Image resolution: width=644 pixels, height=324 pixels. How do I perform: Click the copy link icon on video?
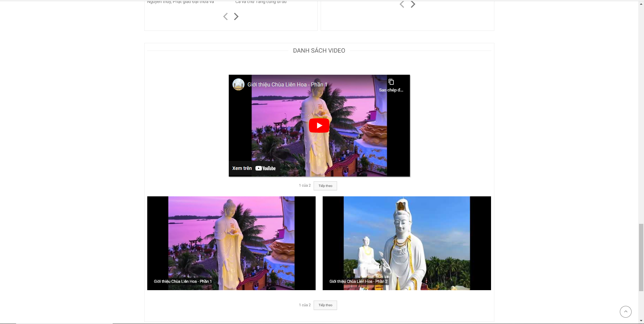pyautogui.click(x=391, y=82)
